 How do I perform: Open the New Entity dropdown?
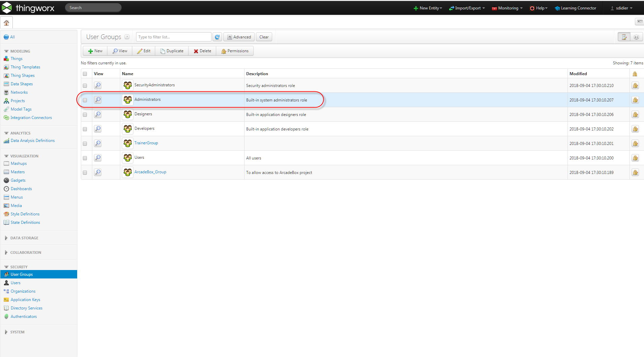point(428,8)
